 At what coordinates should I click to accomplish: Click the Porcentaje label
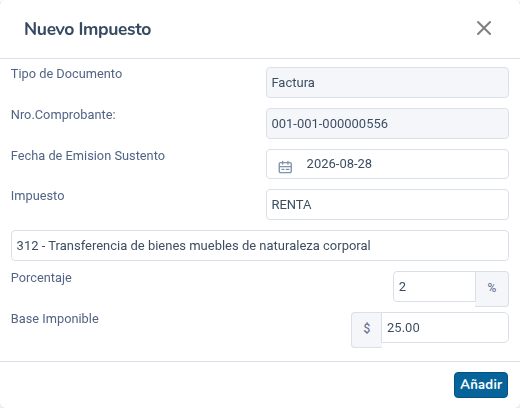41,278
